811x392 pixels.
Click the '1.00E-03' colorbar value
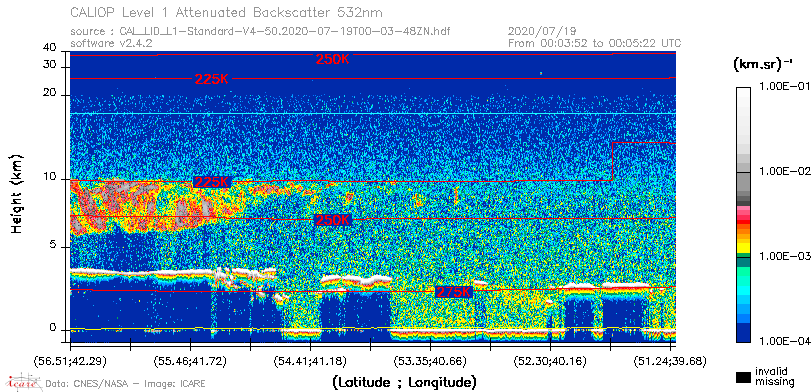784,257
